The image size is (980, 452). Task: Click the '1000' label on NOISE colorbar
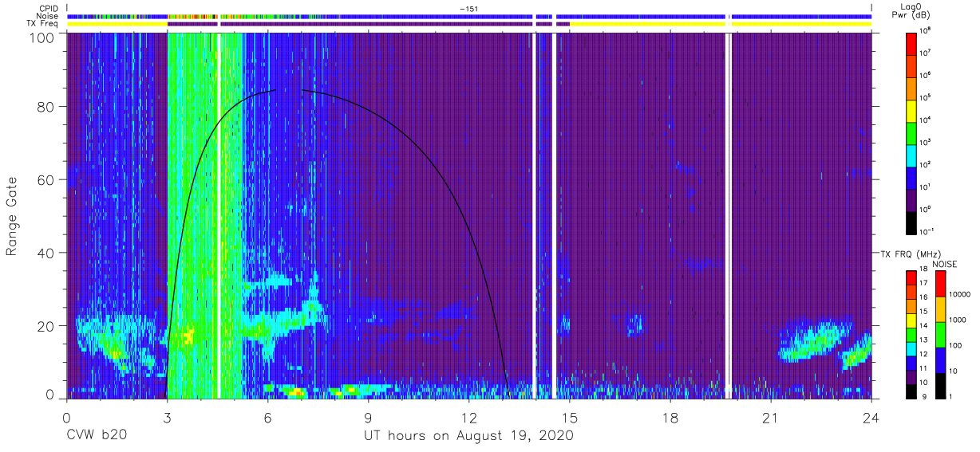(957, 319)
